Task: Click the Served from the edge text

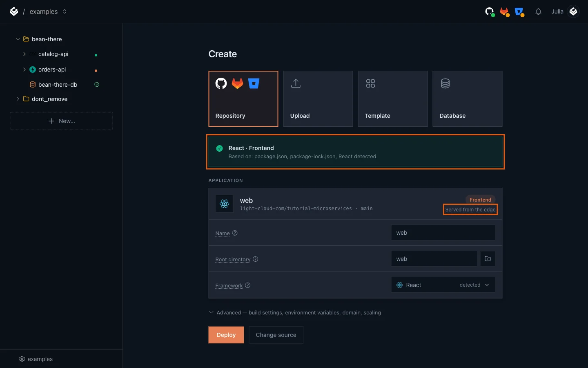Action: (x=470, y=210)
